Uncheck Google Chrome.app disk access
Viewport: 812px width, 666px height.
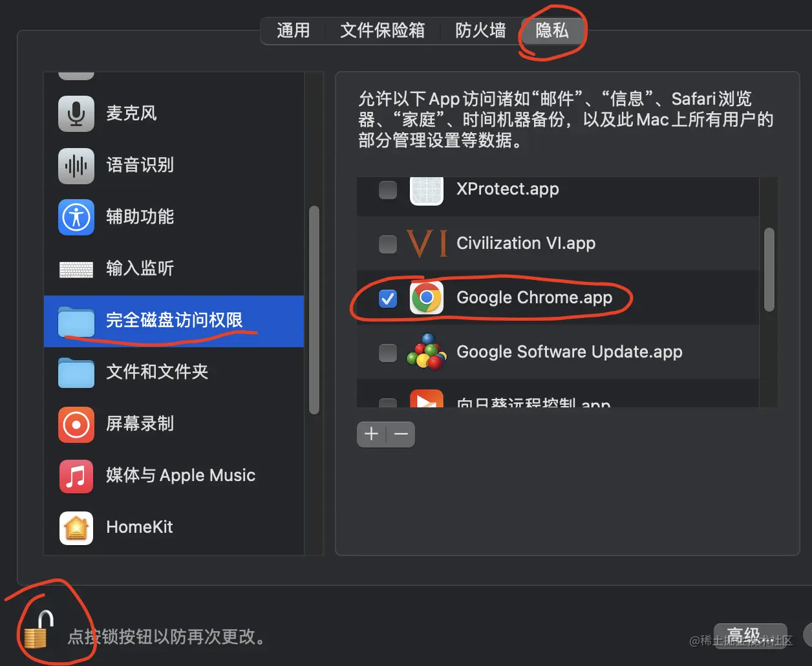388,298
